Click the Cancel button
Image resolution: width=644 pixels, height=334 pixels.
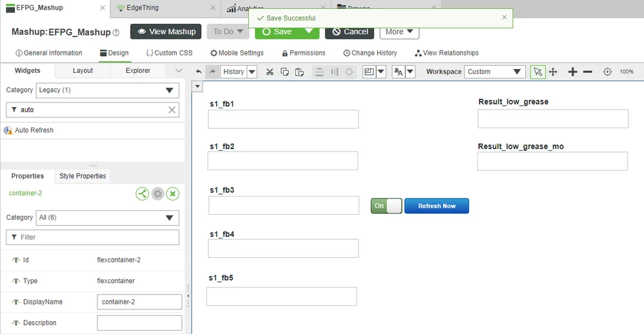[349, 32]
